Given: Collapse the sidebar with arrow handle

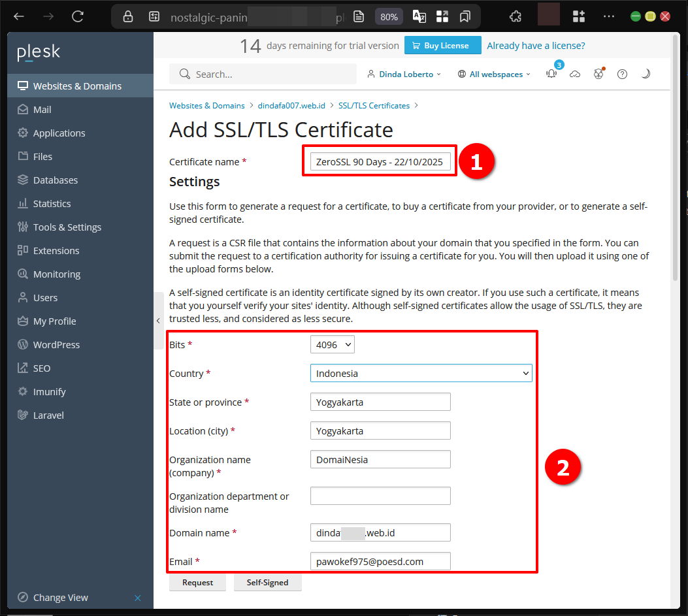Looking at the screenshot, I should point(158,321).
